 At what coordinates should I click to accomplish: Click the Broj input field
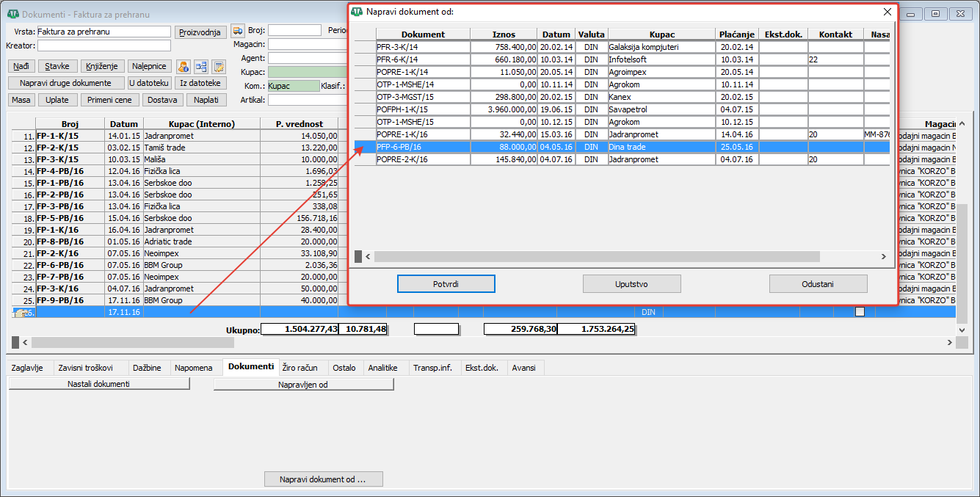[x=294, y=30]
